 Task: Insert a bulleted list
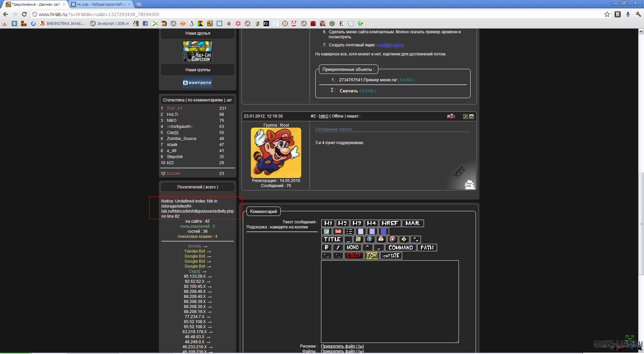(x=349, y=231)
